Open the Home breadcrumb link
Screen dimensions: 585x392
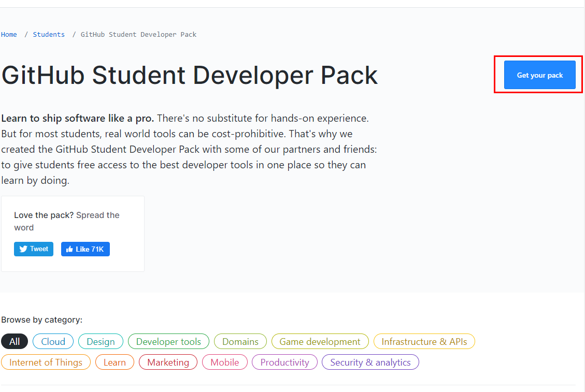tap(9, 34)
